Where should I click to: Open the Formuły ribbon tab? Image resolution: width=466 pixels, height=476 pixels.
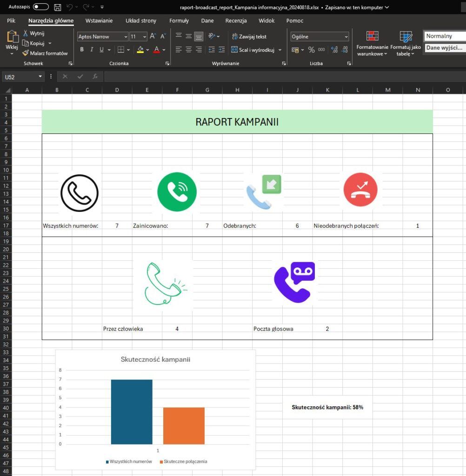(x=179, y=20)
